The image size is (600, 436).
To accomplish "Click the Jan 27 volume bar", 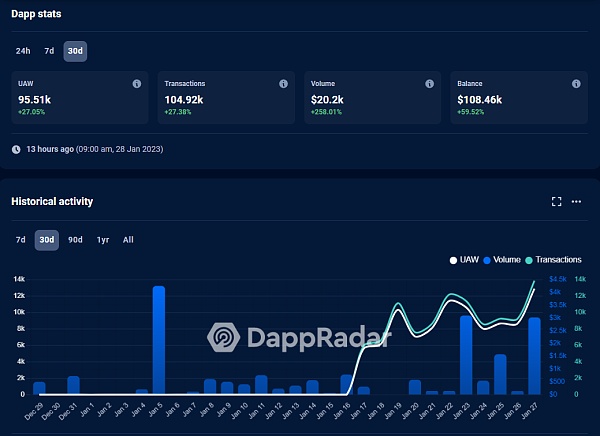I will pyautogui.click(x=535, y=356).
